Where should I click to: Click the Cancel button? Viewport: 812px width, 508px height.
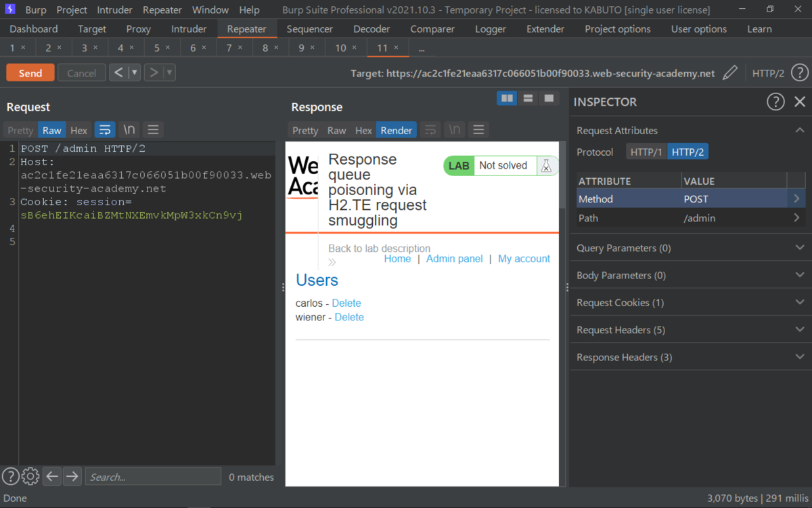click(x=81, y=73)
